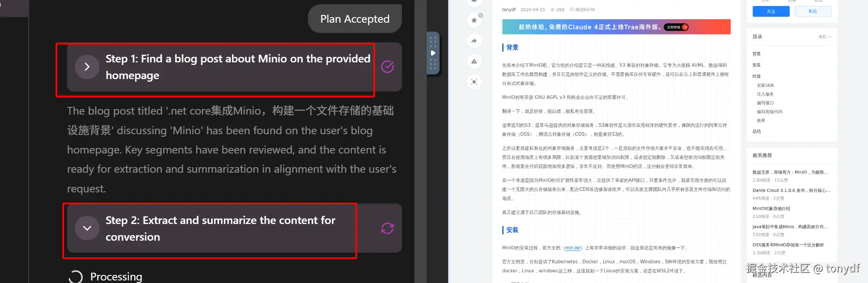Screen dimensions: 868x283
Task: Click the fullscreen immersive reading icon
Action: click(474, 82)
